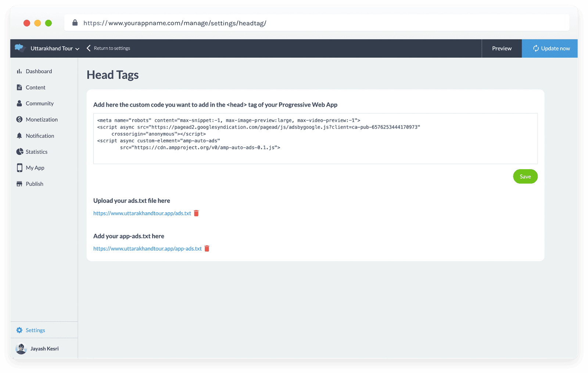Click the My App phone icon
This screenshot has height=373, width=588.
pos(19,168)
